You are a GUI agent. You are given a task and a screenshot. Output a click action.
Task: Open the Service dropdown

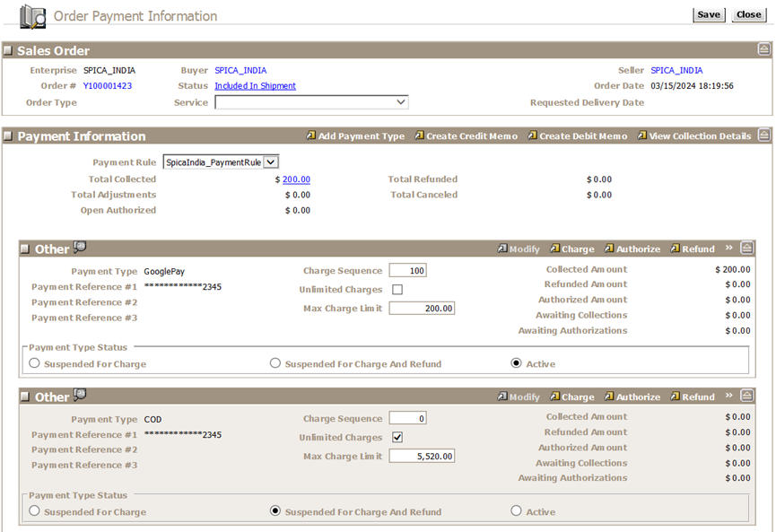pos(400,103)
